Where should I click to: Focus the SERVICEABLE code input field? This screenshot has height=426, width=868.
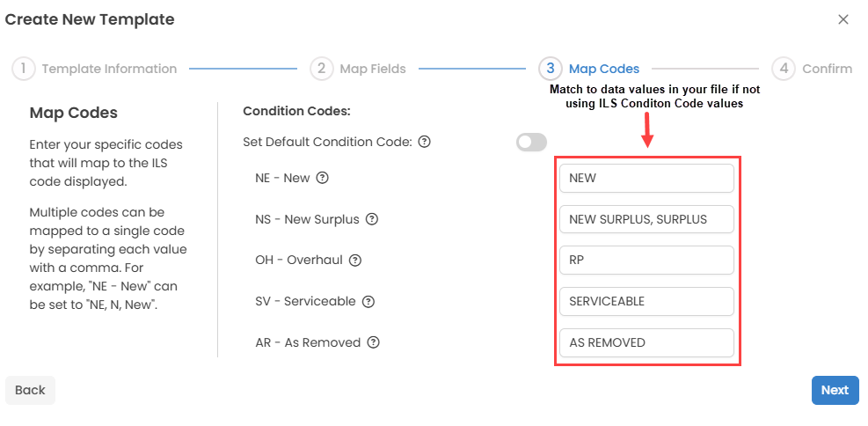pos(646,301)
